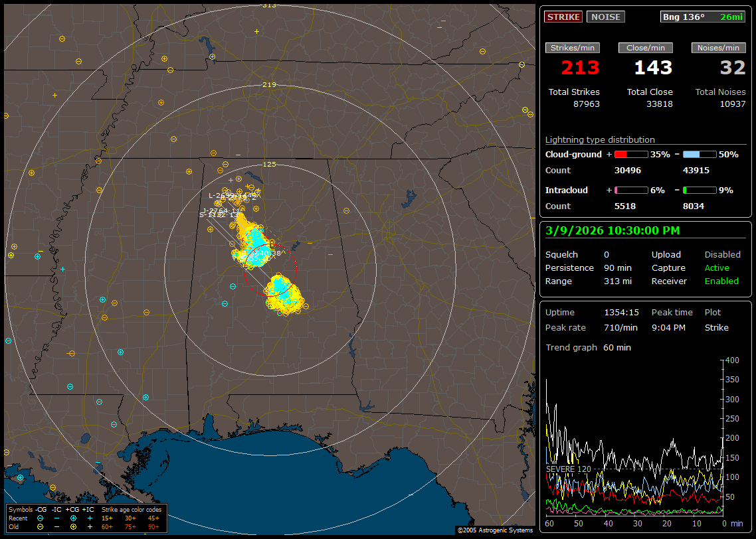Click the Bng 136° bearing display

(684, 17)
